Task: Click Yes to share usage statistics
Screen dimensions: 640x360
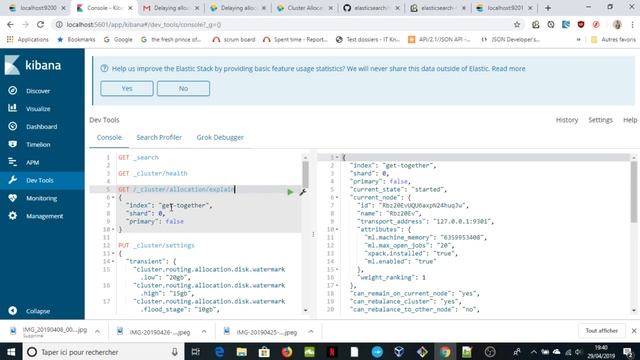Action: coord(127,89)
